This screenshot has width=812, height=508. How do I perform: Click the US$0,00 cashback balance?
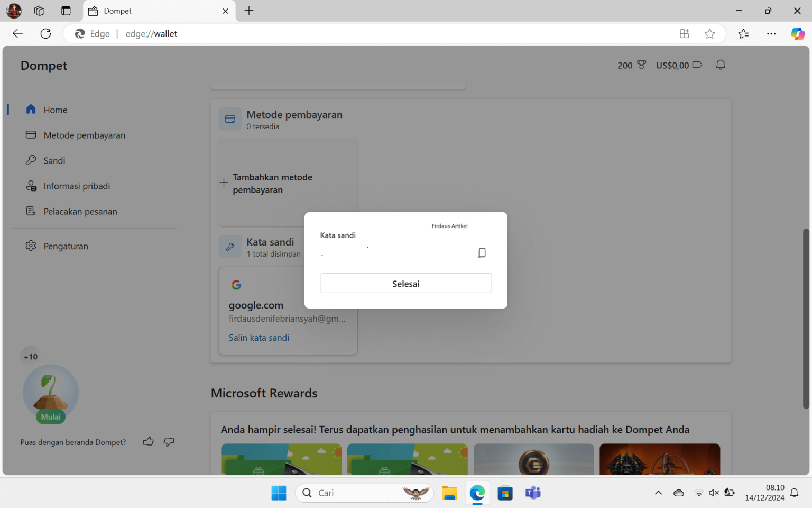pos(679,65)
